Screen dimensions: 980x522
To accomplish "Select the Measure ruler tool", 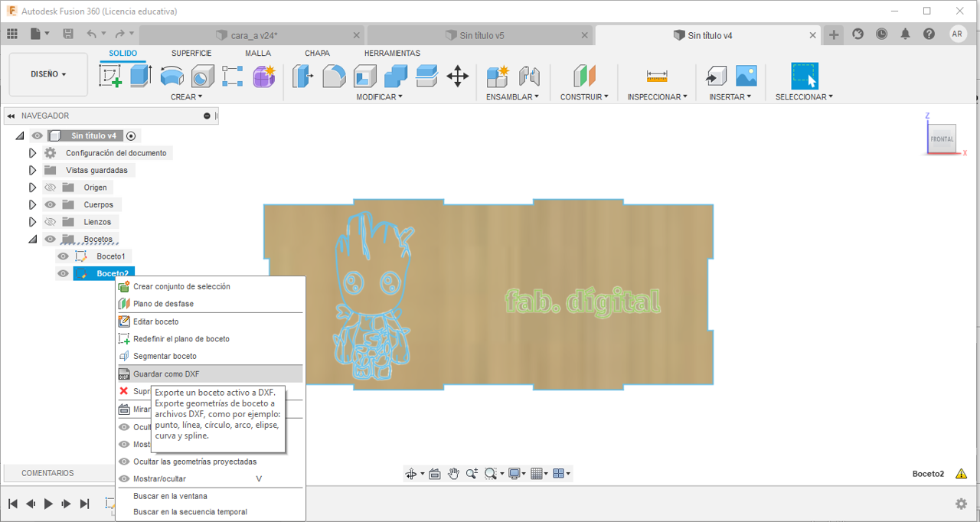I will (x=657, y=76).
